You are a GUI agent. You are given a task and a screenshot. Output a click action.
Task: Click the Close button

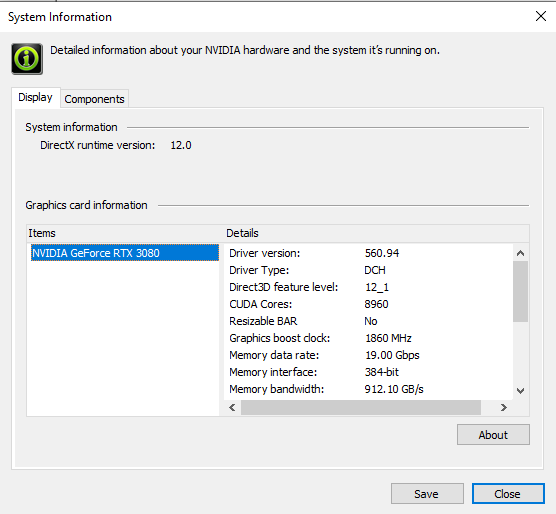pyautogui.click(x=508, y=493)
